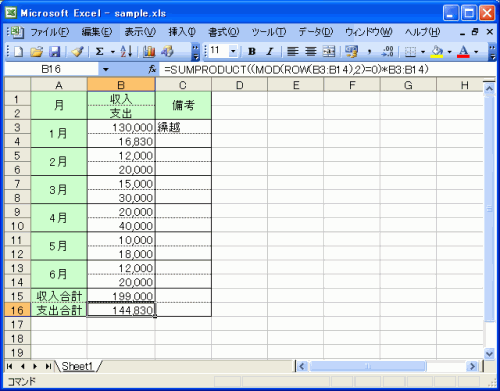Open the ヘルプ(H) menu
Screen dimensions: 500x391
tap(422, 32)
